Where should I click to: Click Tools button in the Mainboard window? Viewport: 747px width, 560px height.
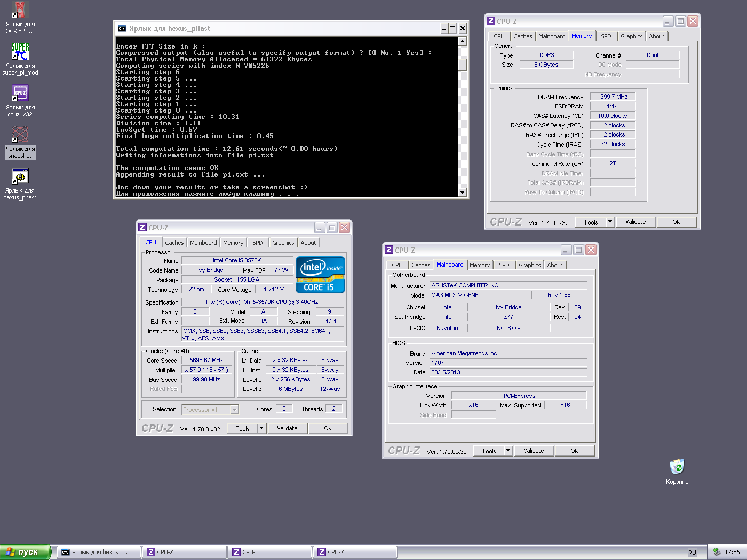[489, 451]
